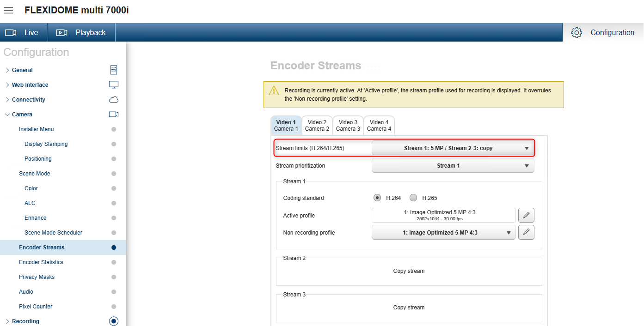Screen dimensions: 644x326
Task: Click the Configuration gear icon
Action: coord(576,33)
